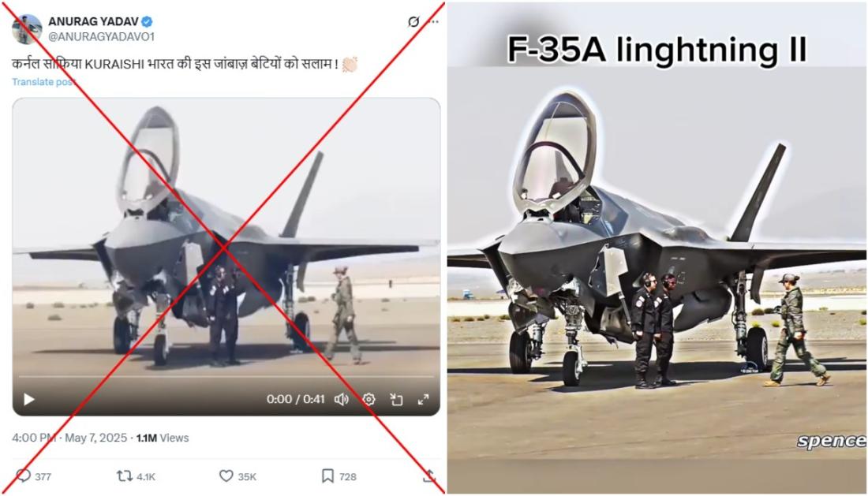Screen dimensions: 868x496
Task: Toggle picture-in-picture mode icon
Action: pyautogui.click(x=396, y=399)
